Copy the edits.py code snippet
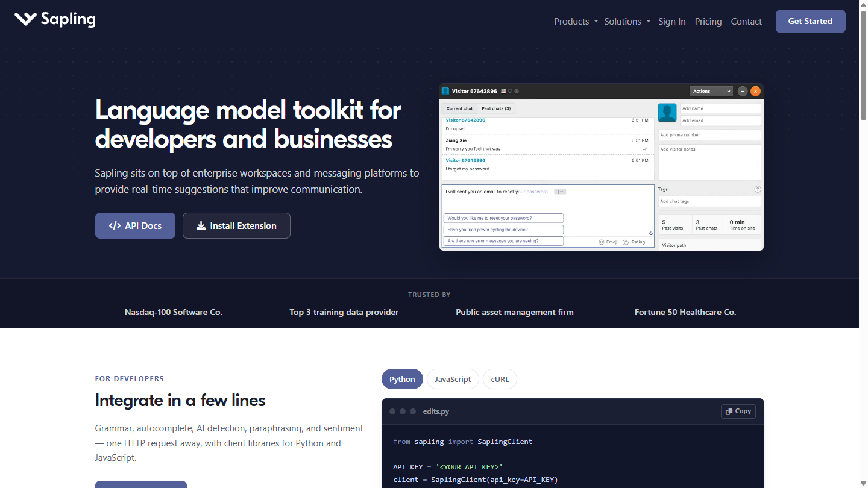868x488 pixels. pos(738,411)
